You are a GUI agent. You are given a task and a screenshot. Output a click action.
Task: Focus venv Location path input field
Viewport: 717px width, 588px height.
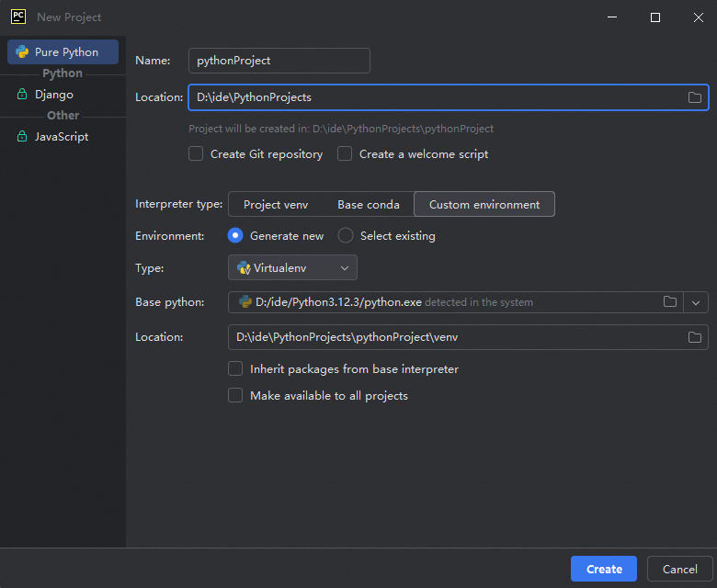pos(468,337)
